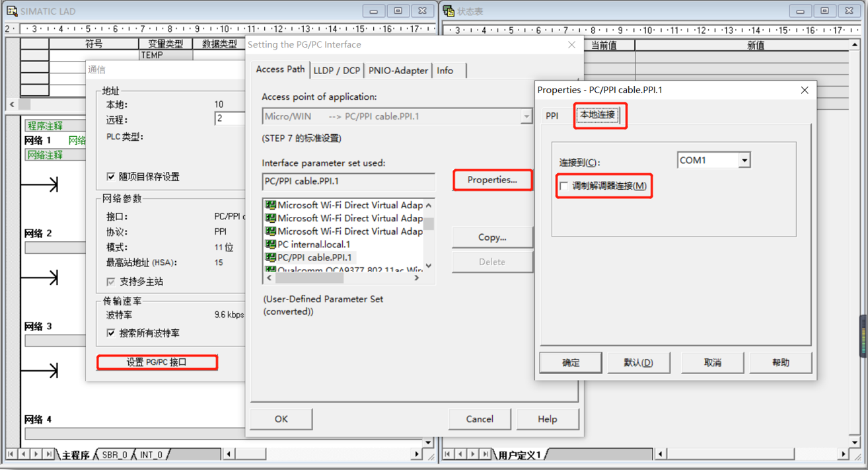Click horizontal scrollbar thumb in interface list

click(x=309, y=278)
